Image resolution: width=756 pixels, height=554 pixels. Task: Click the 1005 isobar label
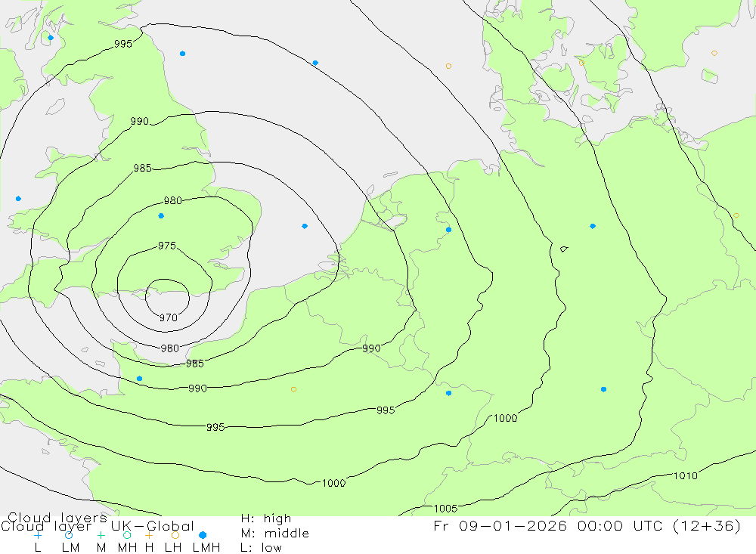point(445,509)
